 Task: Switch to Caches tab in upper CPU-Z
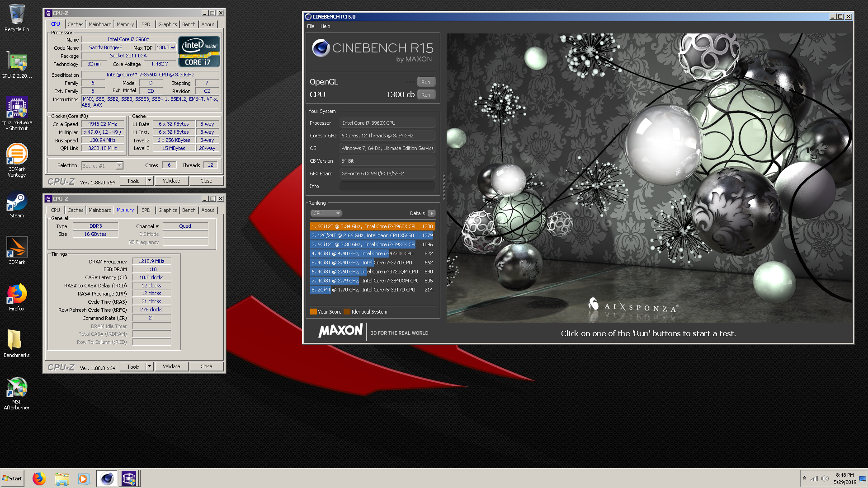(x=75, y=24)
